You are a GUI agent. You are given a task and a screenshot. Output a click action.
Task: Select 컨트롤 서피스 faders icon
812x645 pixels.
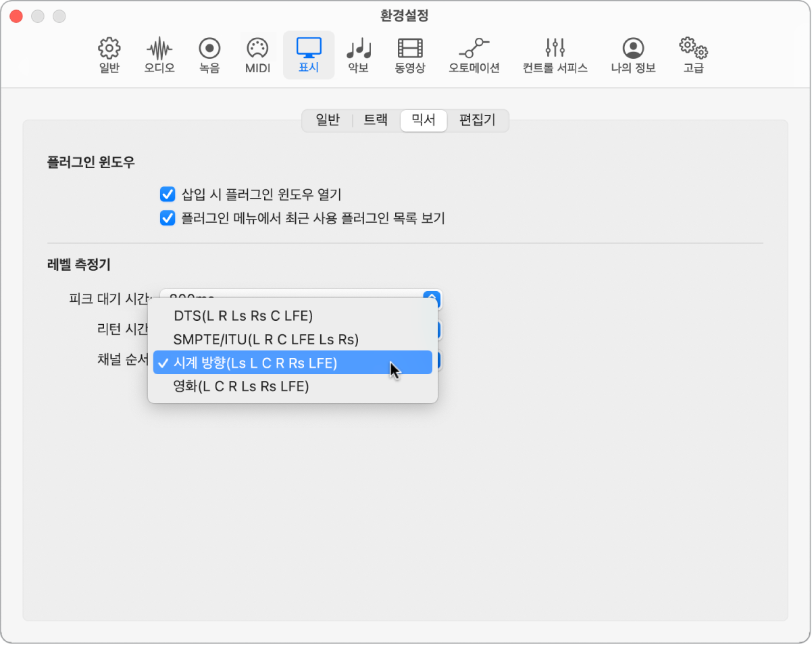pos(555,49)
